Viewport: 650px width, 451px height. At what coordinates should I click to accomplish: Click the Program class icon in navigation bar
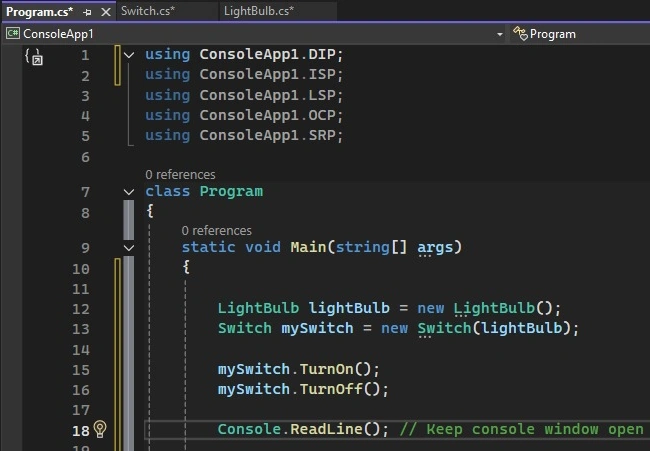[x=520, y=34]
